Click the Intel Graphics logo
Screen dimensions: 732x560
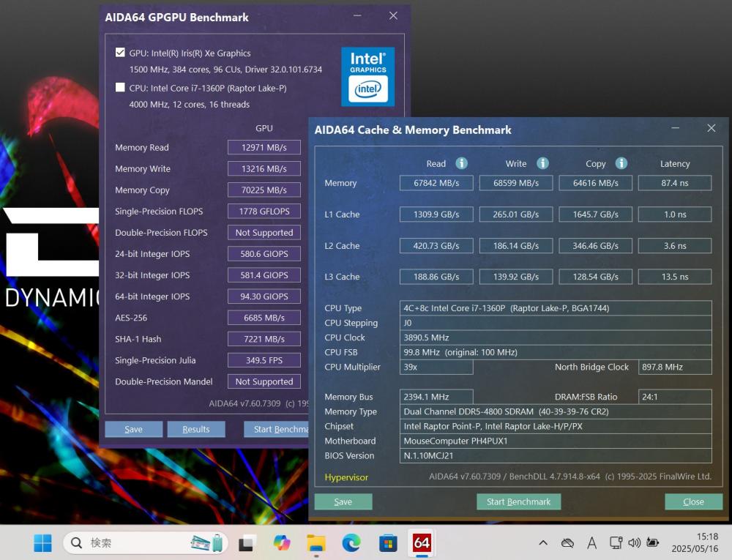click(x=368, y=77)
